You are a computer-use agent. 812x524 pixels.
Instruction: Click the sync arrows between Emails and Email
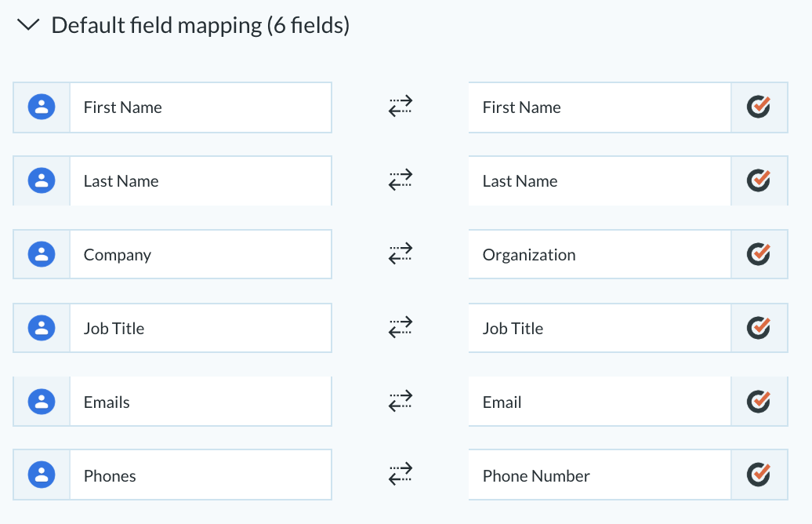[x=401, y=401]
